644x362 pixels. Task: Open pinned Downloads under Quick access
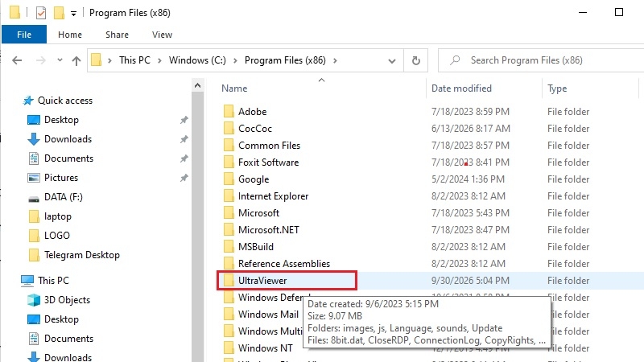(68, 139)
